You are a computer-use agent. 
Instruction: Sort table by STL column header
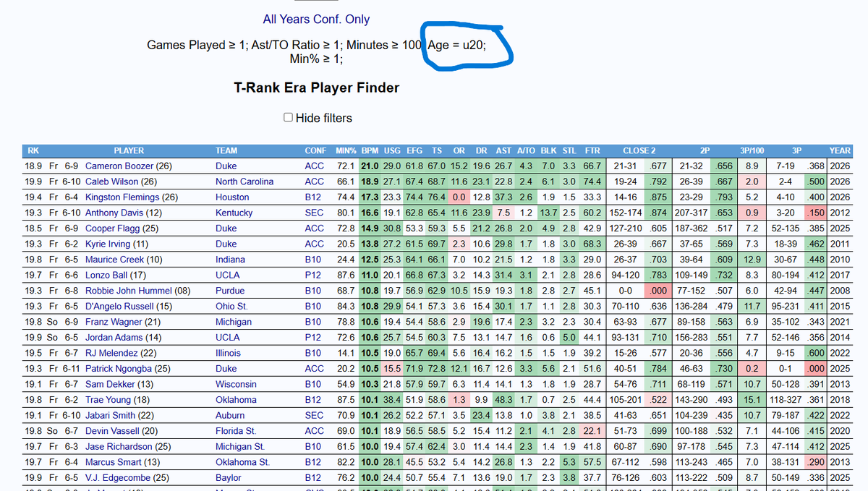[570, 150]
